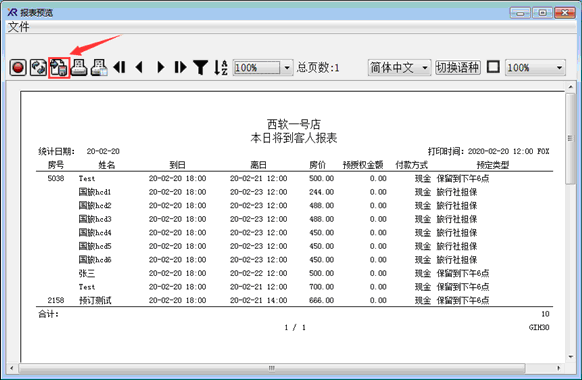582x380 pixels.
Task: Toggle the square checkbox beside 切换语种
Action: 493,67
